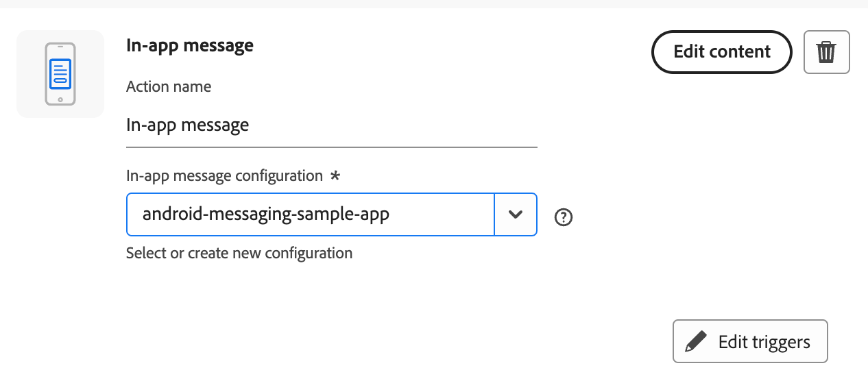Click the question mark help icon

click(563, 217)
